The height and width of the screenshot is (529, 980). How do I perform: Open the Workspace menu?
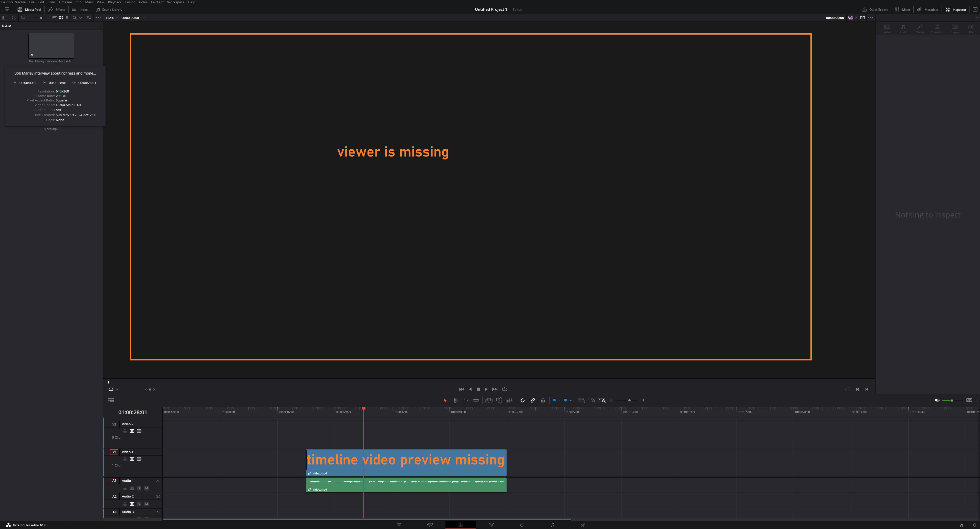click(176, 2)
